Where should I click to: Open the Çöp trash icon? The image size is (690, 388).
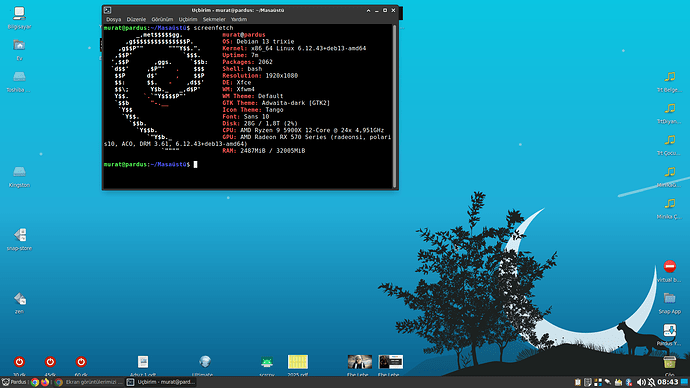[670, 362]
